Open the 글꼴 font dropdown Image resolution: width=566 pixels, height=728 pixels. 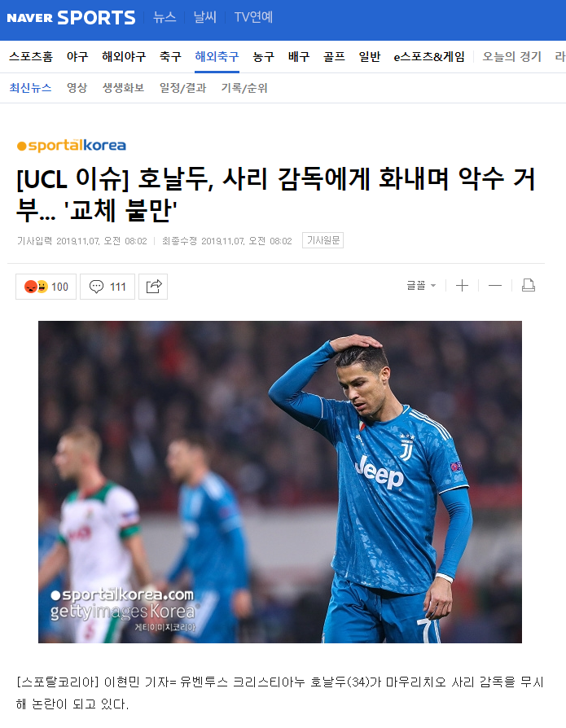click(421, 286)
